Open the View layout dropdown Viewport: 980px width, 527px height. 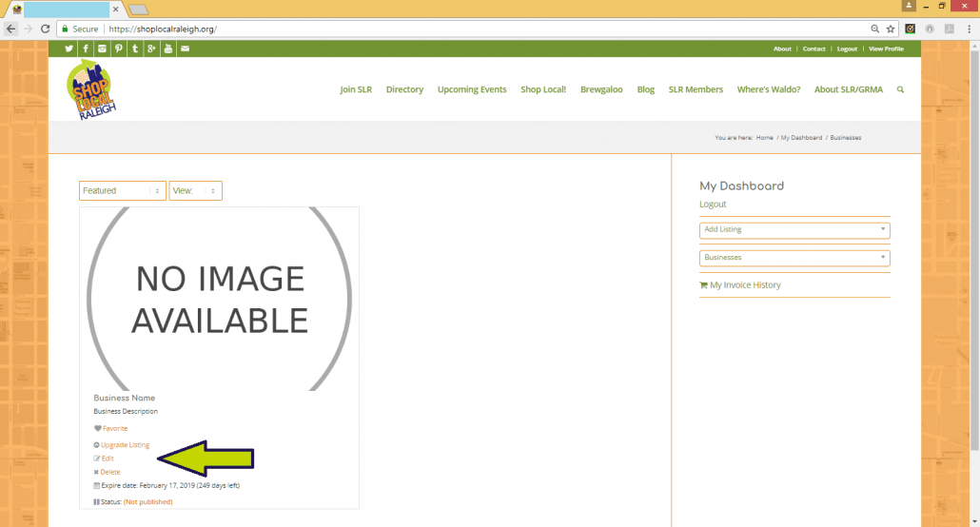[195, 191]
